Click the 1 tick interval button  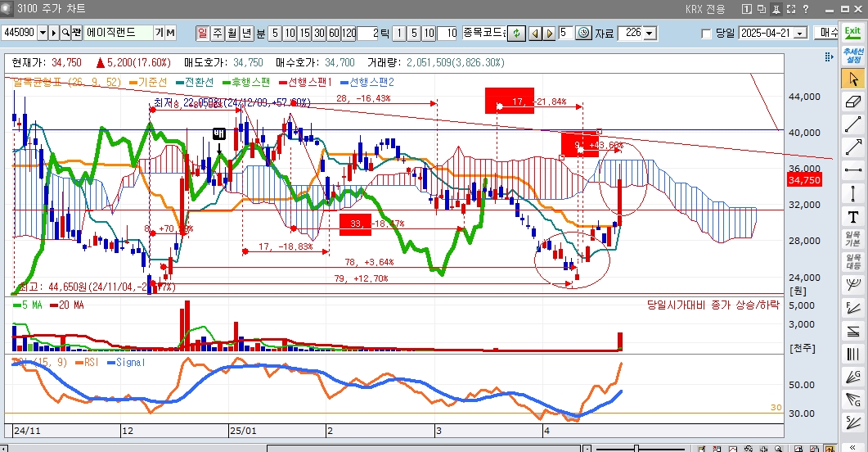[x=399, y=34]
